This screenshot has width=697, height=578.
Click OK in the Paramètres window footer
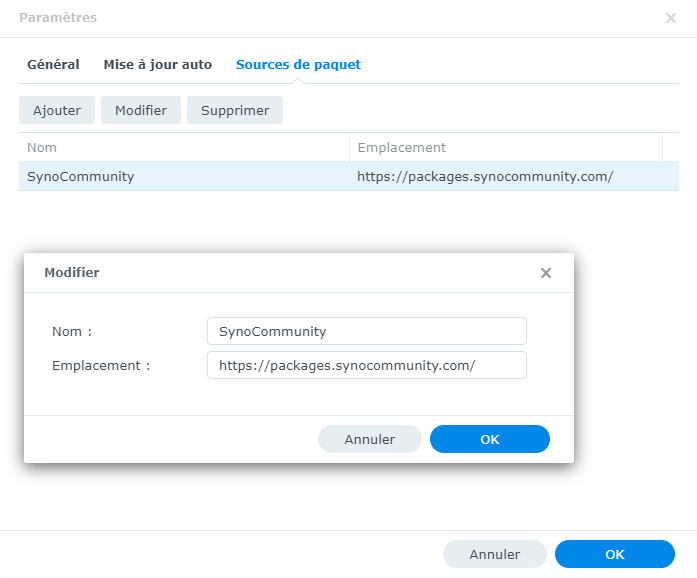[x=615, y=554]
